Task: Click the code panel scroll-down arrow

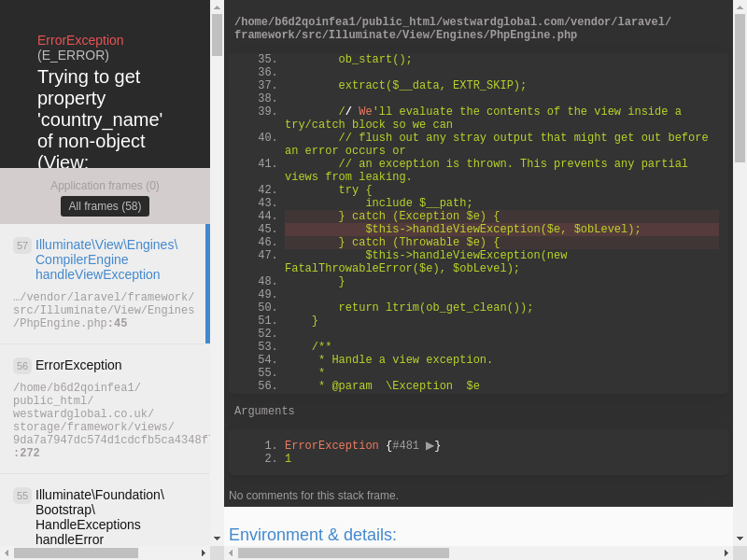Action: [740, 539]
